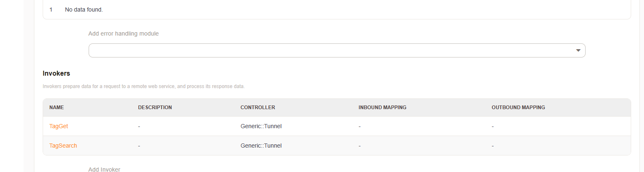Click the INBOUND MAPPING column header

coord(382,107)
